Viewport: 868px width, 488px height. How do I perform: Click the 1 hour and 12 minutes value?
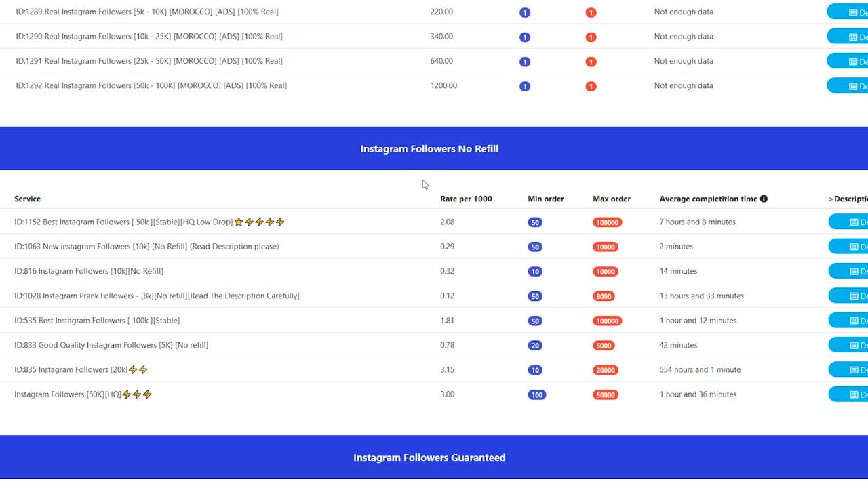coord(698,321)
